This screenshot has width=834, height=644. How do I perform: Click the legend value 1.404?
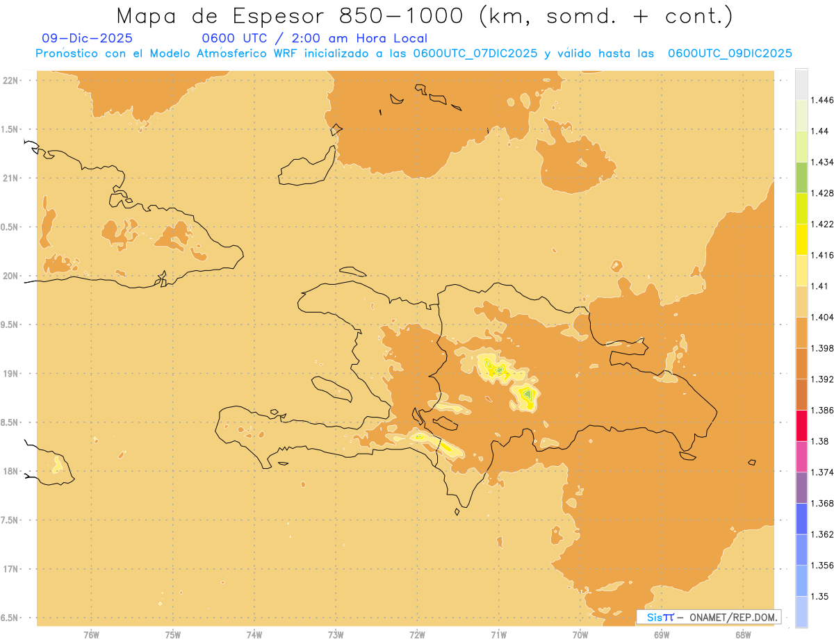821,317
